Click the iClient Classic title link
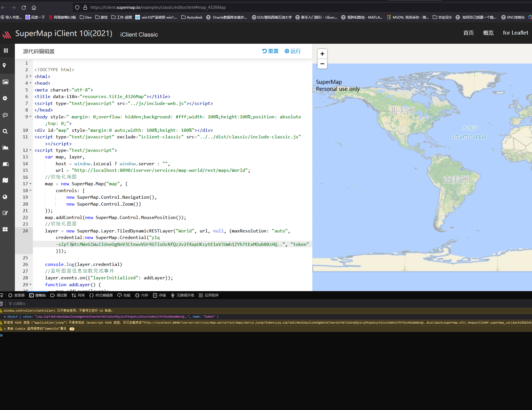The height and width of the screenshot is (410, 532). point(139,35)
